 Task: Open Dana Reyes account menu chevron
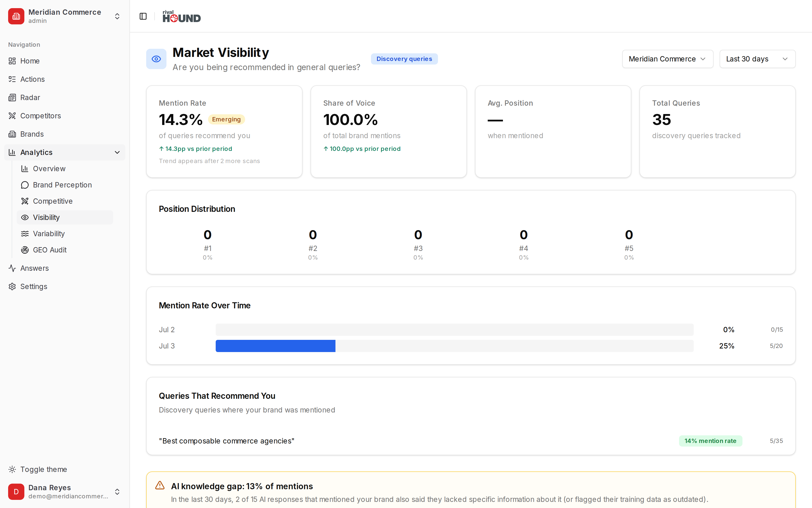pyautogui.click(x=117, y=491)
